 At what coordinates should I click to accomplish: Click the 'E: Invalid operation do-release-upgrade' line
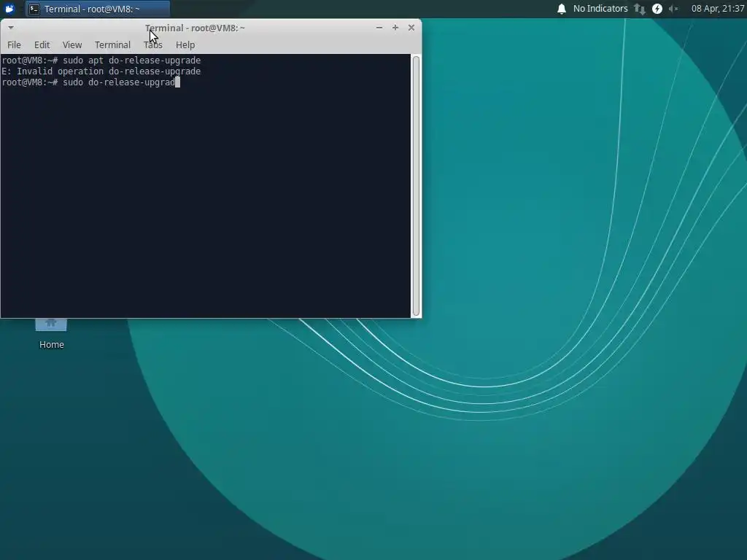101,71
